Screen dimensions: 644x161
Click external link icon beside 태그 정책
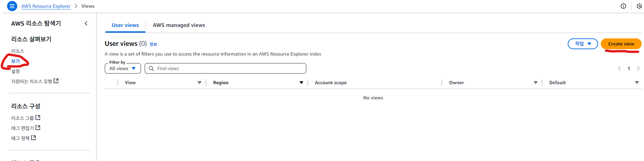tap(33, 138)
